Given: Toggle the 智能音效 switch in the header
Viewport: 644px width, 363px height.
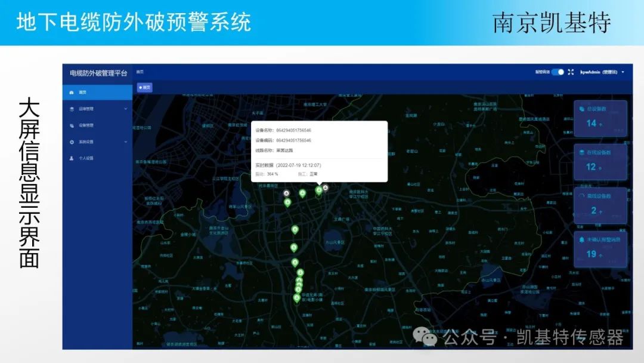Looking at the screenshot, I should point(559,71).
